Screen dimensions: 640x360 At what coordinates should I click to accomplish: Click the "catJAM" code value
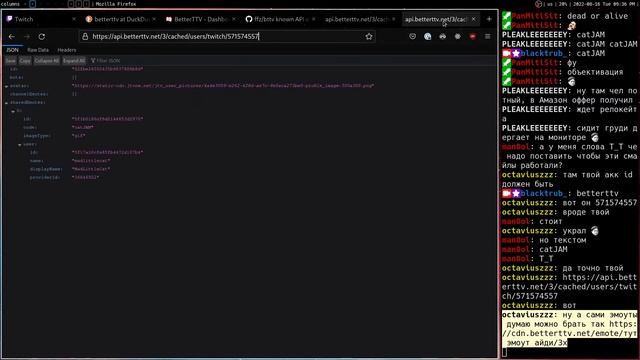tap(83, 128)
